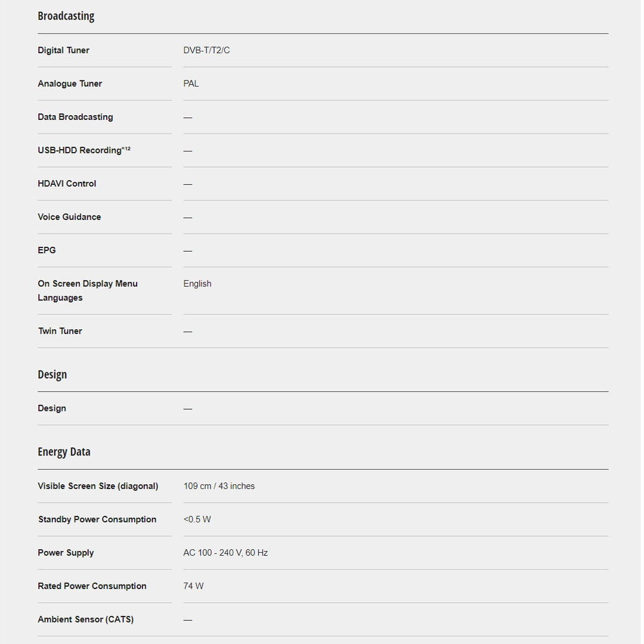
Task: Click the EPG row label
Action: click(x=47, y=250)
